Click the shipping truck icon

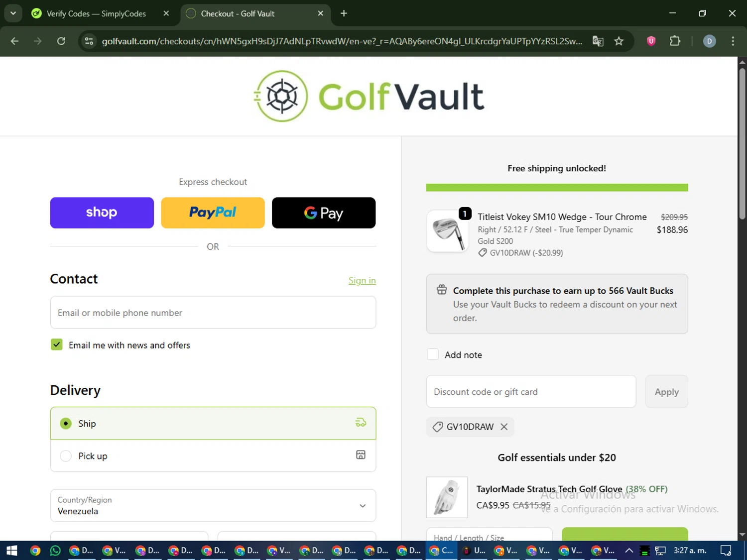coord(361,423)
